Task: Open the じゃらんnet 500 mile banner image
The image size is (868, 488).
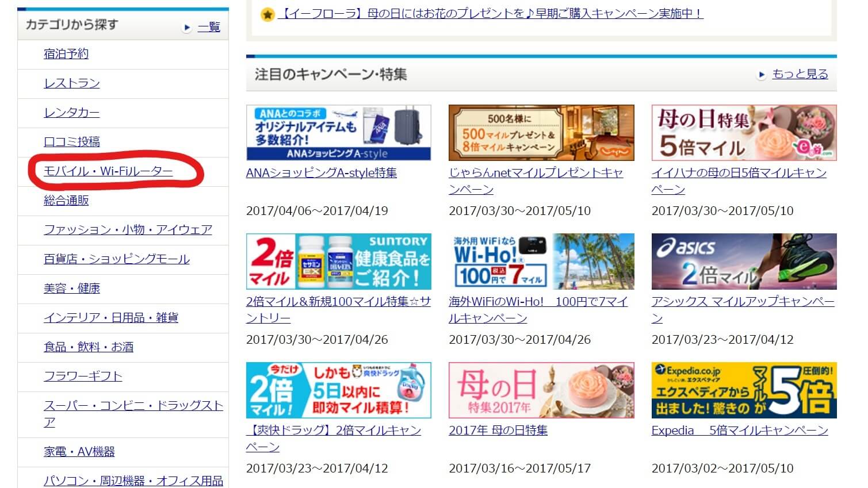Action: 541,133
